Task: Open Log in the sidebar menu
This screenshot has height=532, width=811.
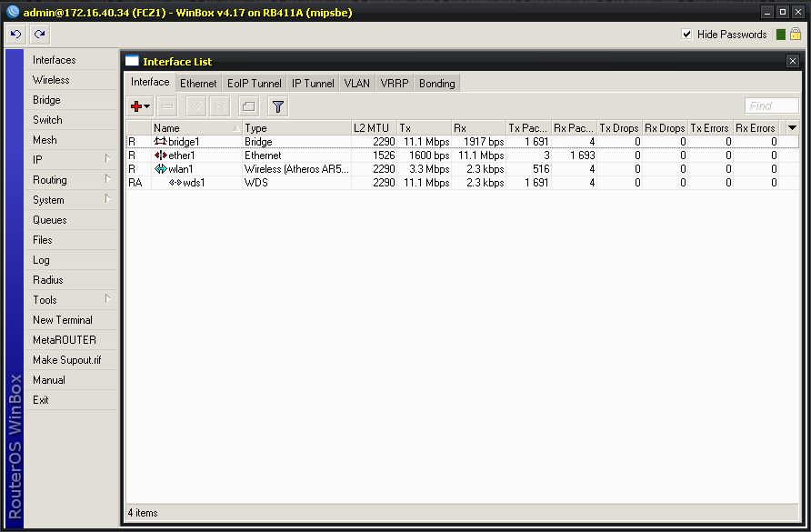Action: point(71,260)
